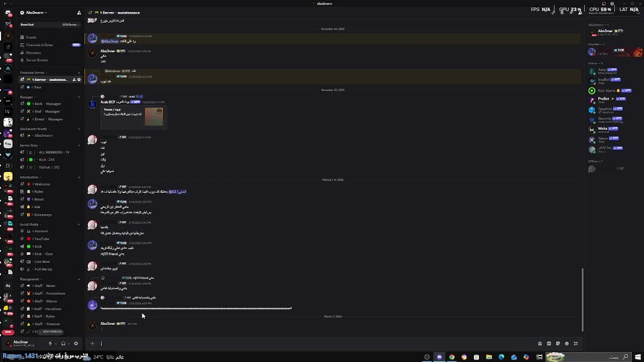Open the Kick - Chat channel
Image resolution: width=644 pixels, height=362 pixels.
pos(49,254)
